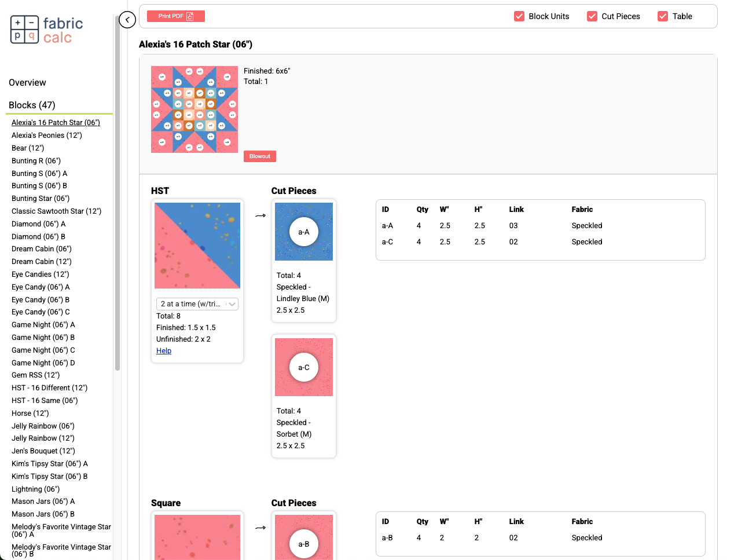Click the HST blue and pink swatch
The image size is (734, 560).
197,246
